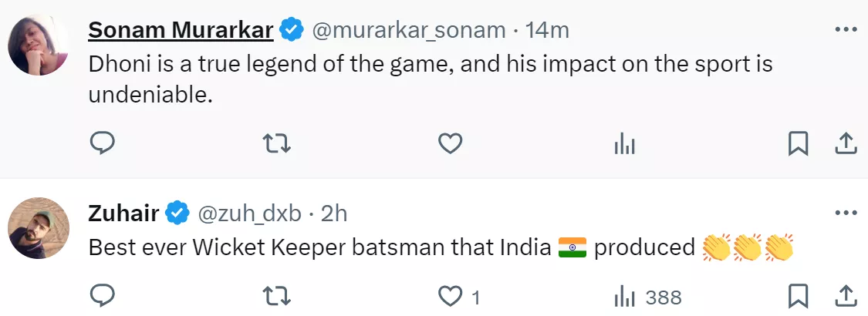Open Sonam Murarkar's profile picture
This screenshot has width=868, height=316.
tap(39, 45)
